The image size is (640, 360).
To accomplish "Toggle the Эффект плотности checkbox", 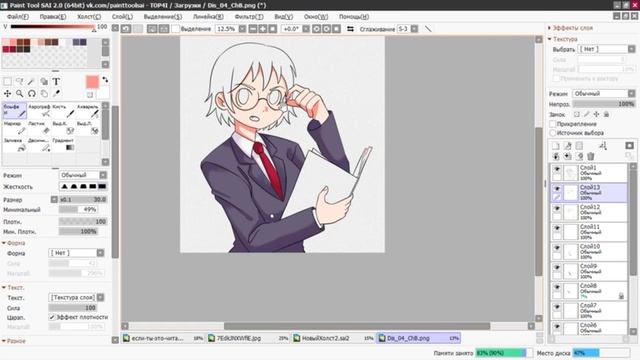I will 52,317.
